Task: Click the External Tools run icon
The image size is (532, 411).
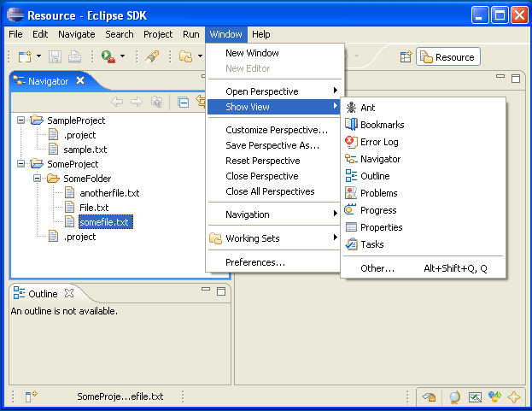Action: pos(108,56)
